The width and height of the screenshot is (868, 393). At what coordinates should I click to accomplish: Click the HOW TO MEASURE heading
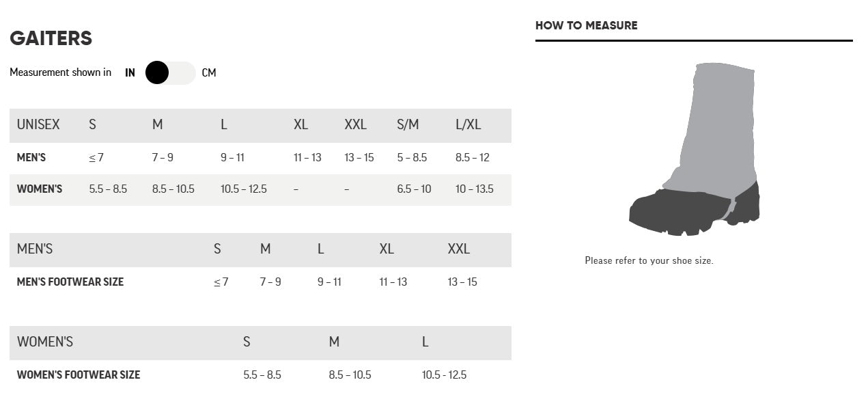point(586,25)
